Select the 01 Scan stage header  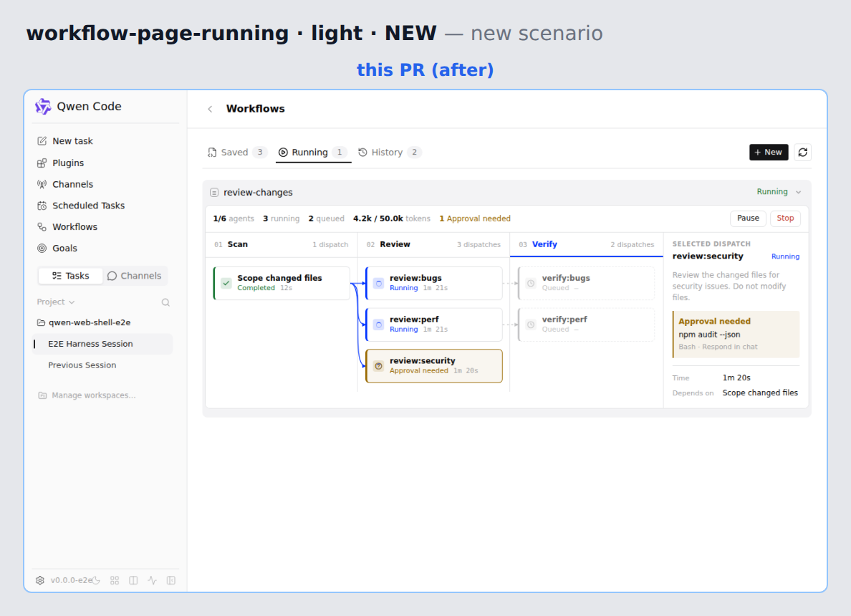coord(282,245)
